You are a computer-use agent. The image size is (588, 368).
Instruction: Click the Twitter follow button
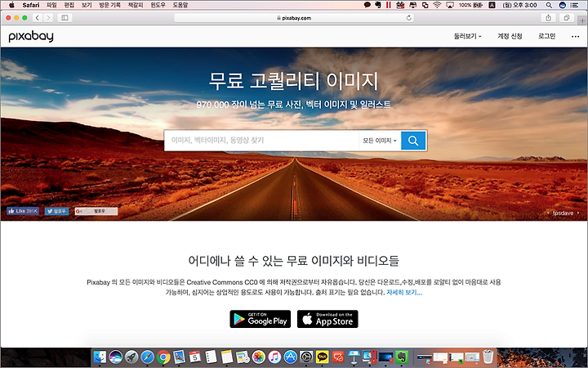[56, 211]
